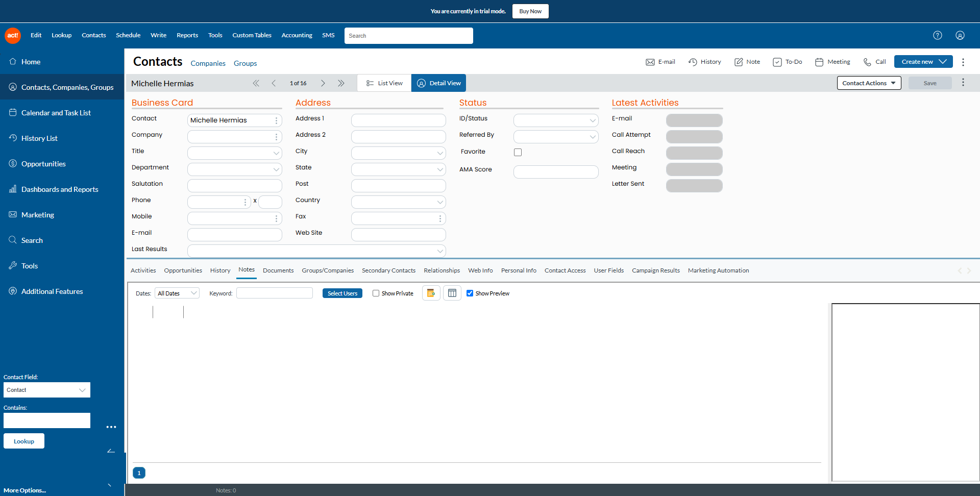The height and width of the screenshot is (496, 980).
Task: Jump to the first contact record
Action: tap(256, 83)
